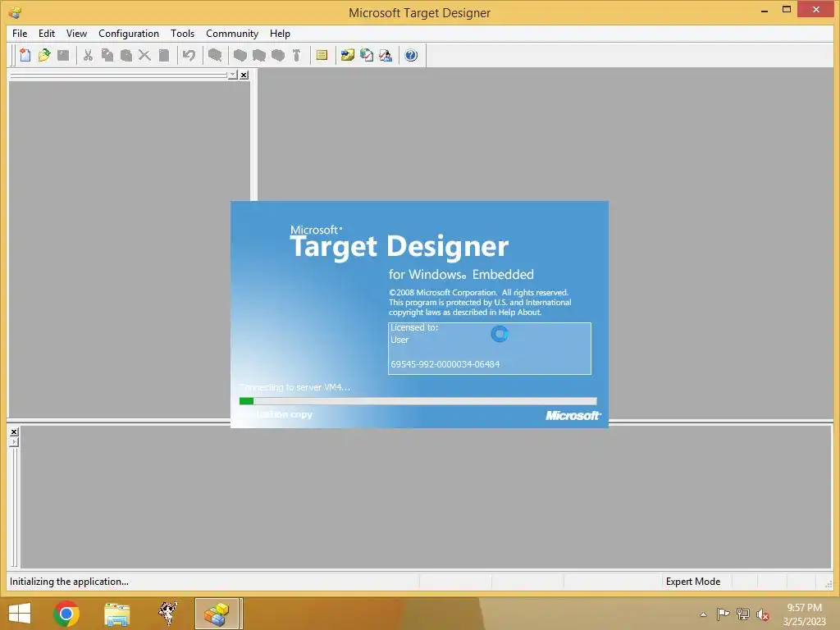This screenshot has height=630, width=840.
Task: Click the globe with checked document icon
Action: coord(367,55)
